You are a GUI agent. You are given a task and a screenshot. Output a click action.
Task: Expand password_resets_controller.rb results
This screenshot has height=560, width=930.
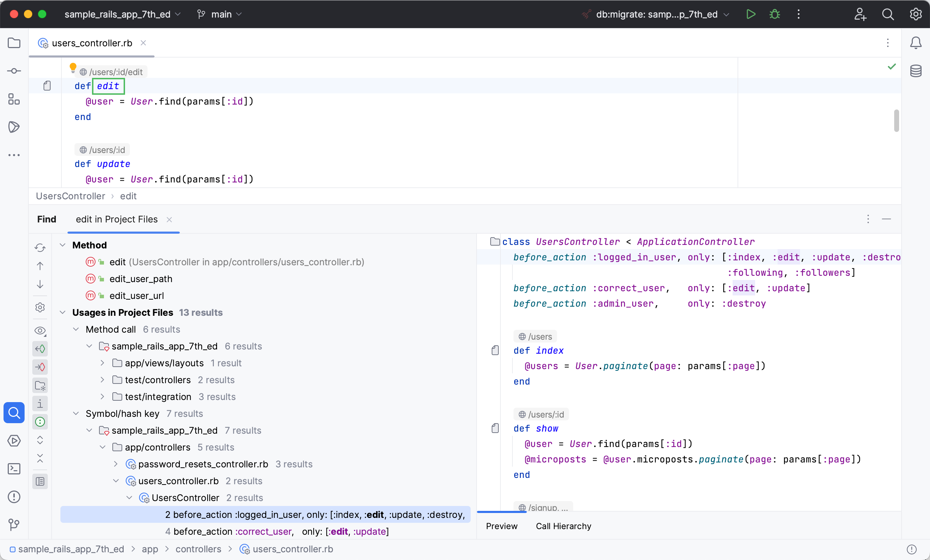tap(116, 464)
